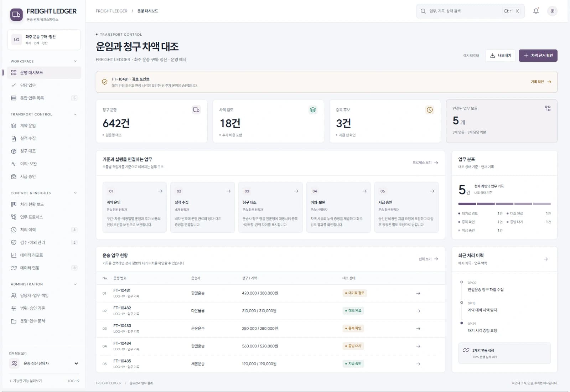Click the shield icon in FT-10481 banner

[x=104, y=82]
